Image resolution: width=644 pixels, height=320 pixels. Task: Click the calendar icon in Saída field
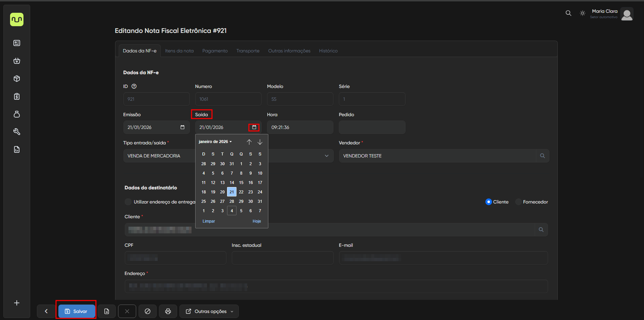click(254, 127)
